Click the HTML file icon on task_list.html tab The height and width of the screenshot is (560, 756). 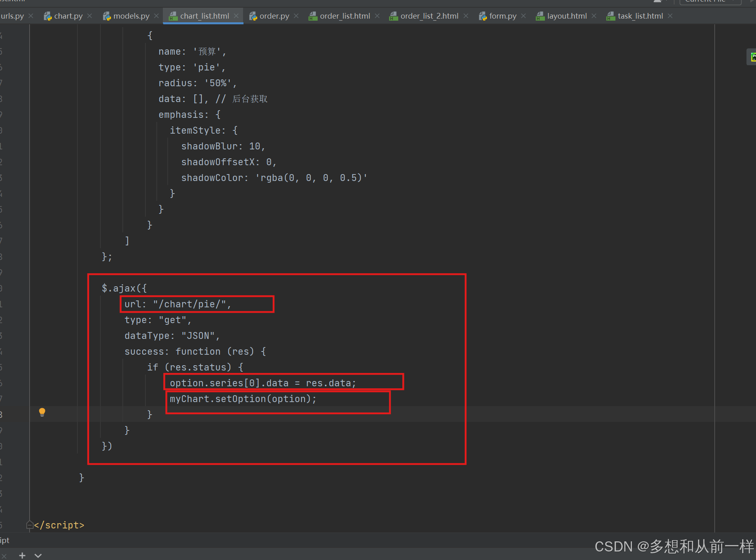pos(611,16)
